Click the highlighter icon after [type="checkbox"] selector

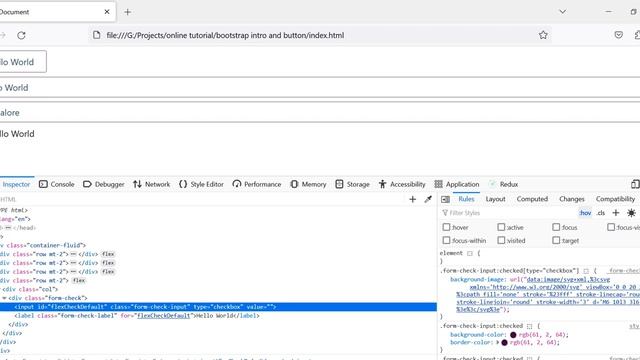[x=586, y=271]
